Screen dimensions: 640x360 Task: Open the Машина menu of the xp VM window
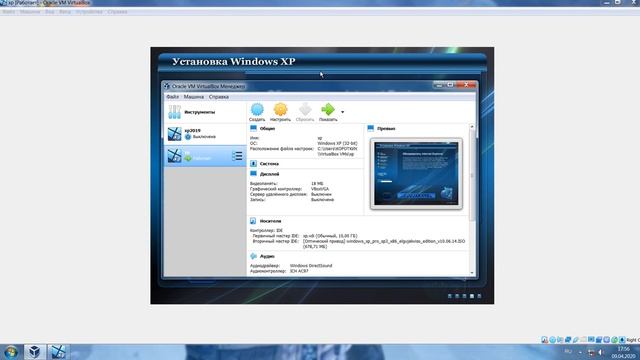(x=30, y=12)
